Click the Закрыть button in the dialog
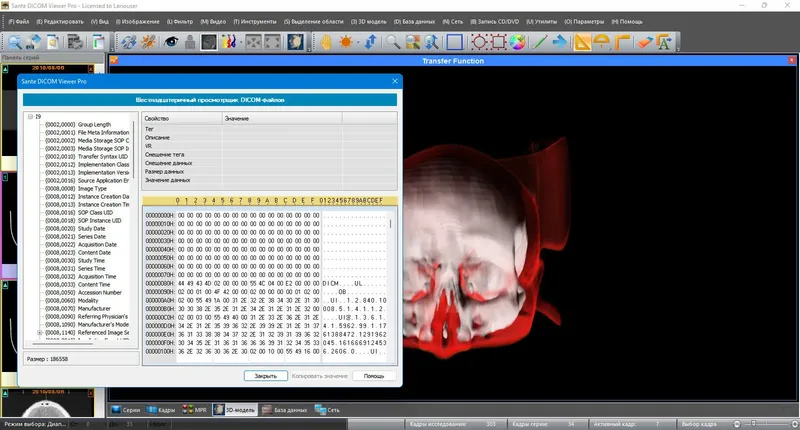The image size is (800, 430). [x=265, y=376]
